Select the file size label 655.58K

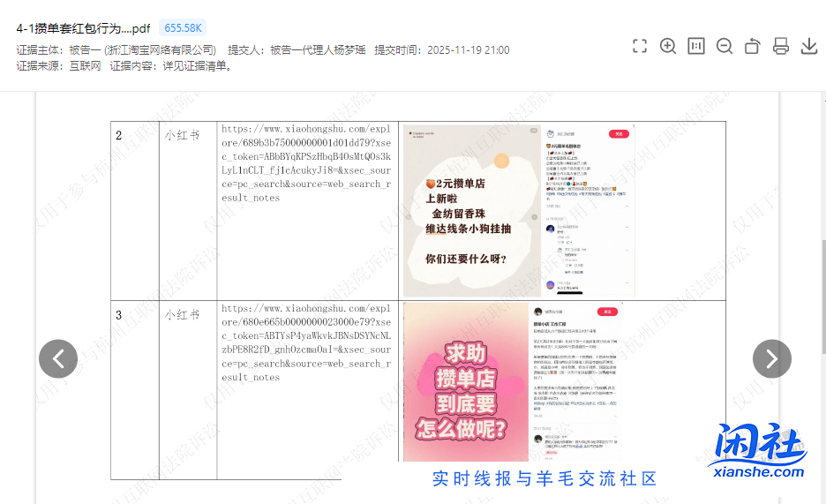point(183,28)
